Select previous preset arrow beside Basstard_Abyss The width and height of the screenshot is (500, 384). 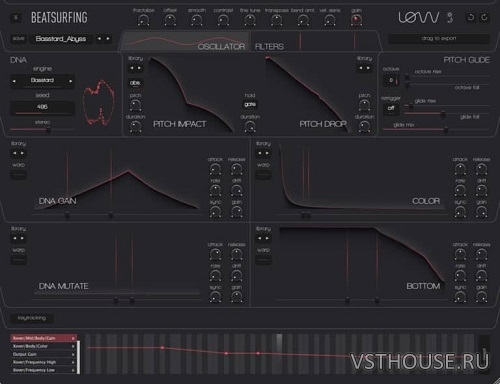point(99,39)
